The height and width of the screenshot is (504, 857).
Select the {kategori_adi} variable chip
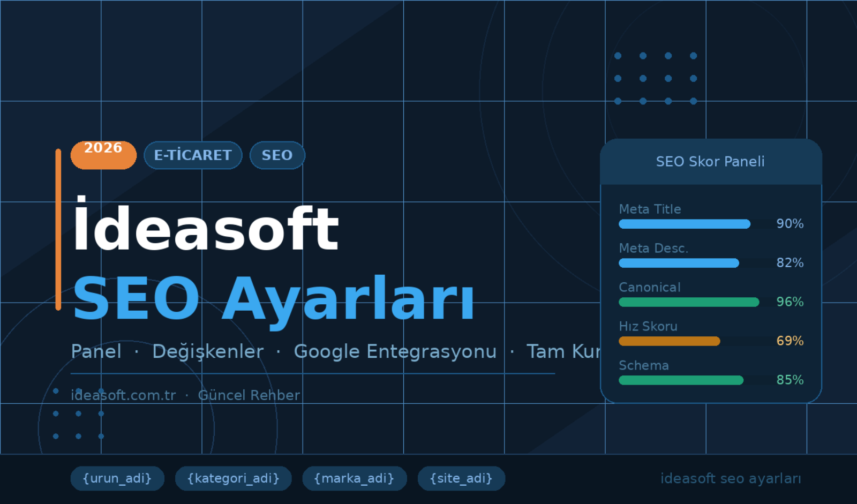click(x=234, y=478)
